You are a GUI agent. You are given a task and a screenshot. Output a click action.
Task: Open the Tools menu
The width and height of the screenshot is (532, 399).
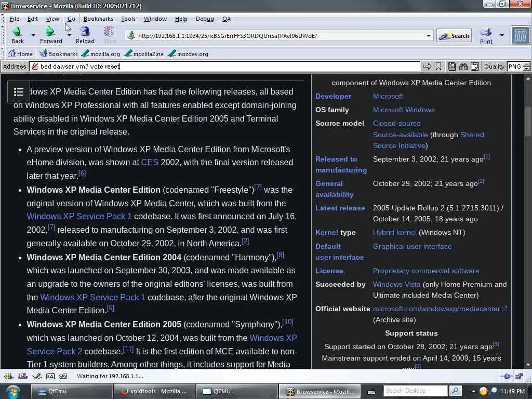[x=128, y=19]
